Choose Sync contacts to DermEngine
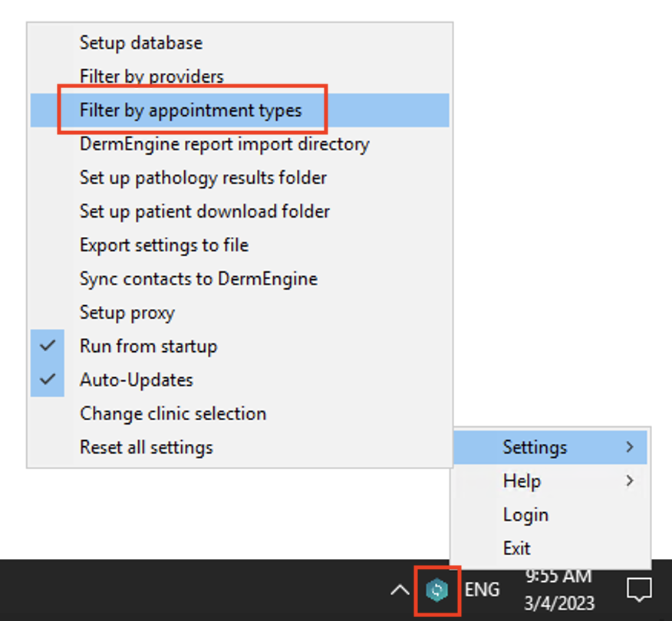This screenshot has height=621, width=672. click(x=199, y=278)
